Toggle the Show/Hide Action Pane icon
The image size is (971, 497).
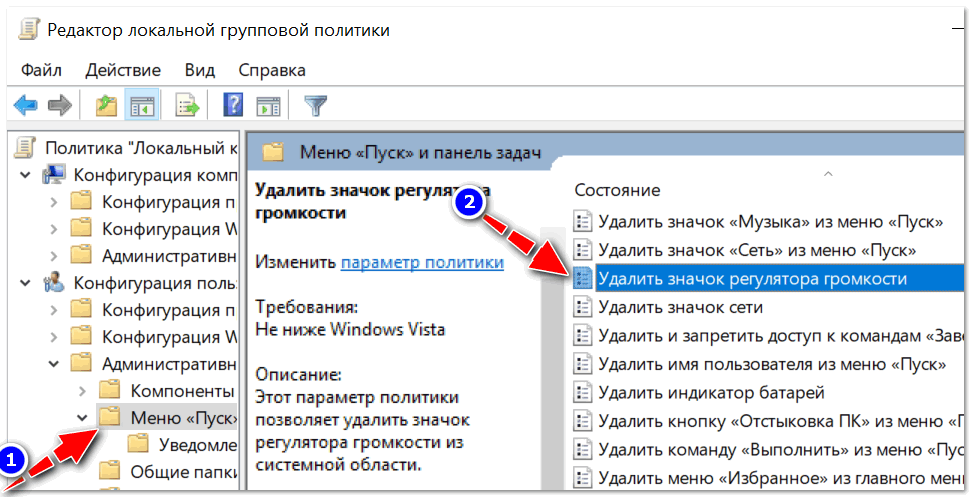click(267, 104)
